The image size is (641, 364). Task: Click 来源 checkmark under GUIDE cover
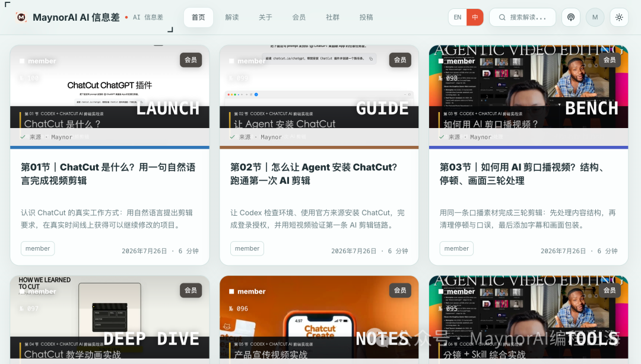pyautogui.click(x=232, y=137)
